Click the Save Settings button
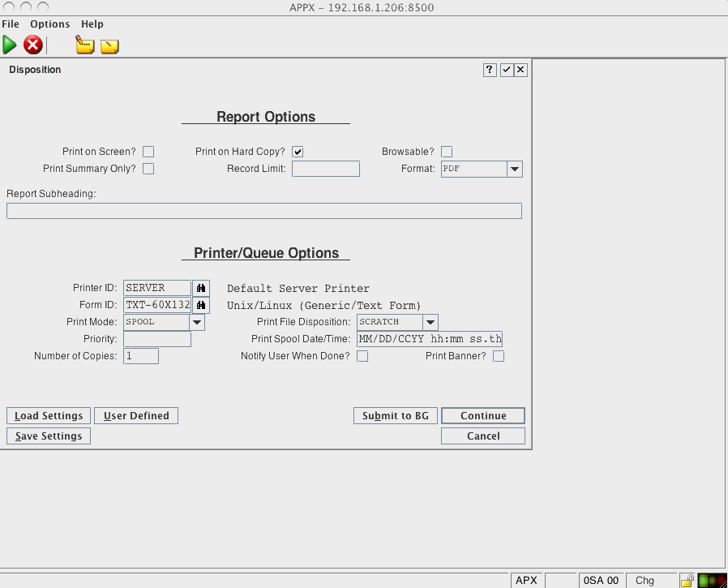The width and height of the screenshot is (728, 588). click(x=48, y=436)
